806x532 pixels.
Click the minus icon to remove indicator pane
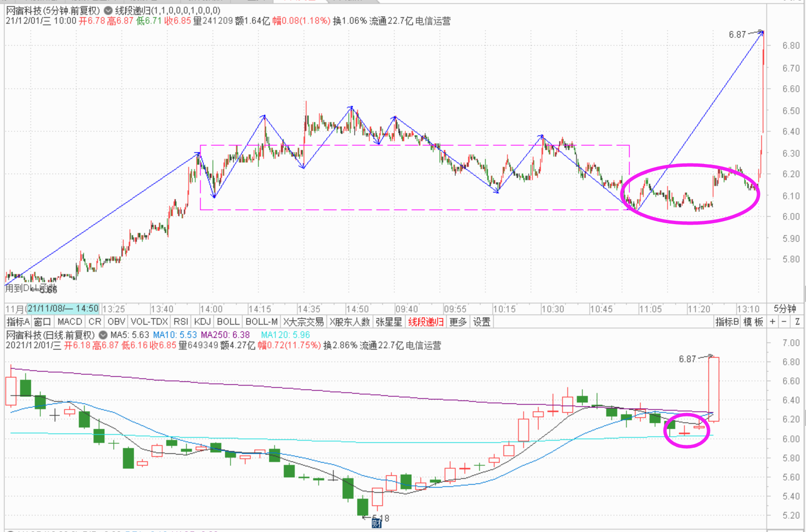click(x=784, y=322)
